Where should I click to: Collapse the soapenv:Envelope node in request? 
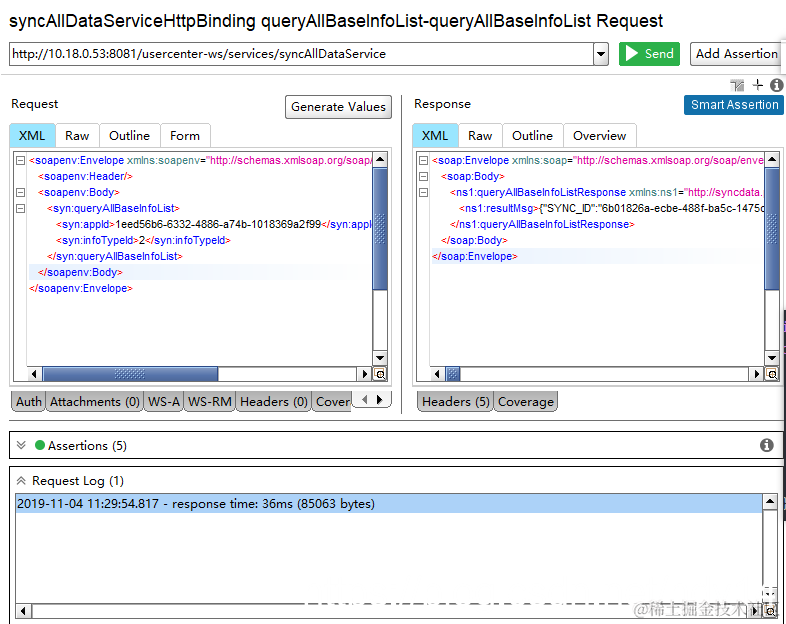coord(21,160)
